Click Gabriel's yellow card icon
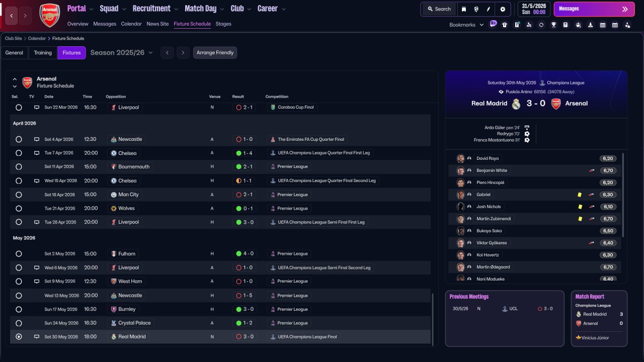The height and width of the screenshot is (362, 644). tap(580, 195)
